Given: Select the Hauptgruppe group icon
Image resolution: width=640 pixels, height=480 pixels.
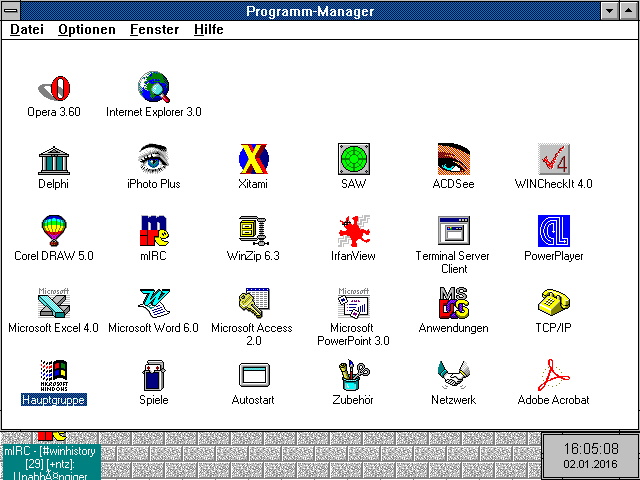Looking at the screenshot, I should tap(53, 375).
